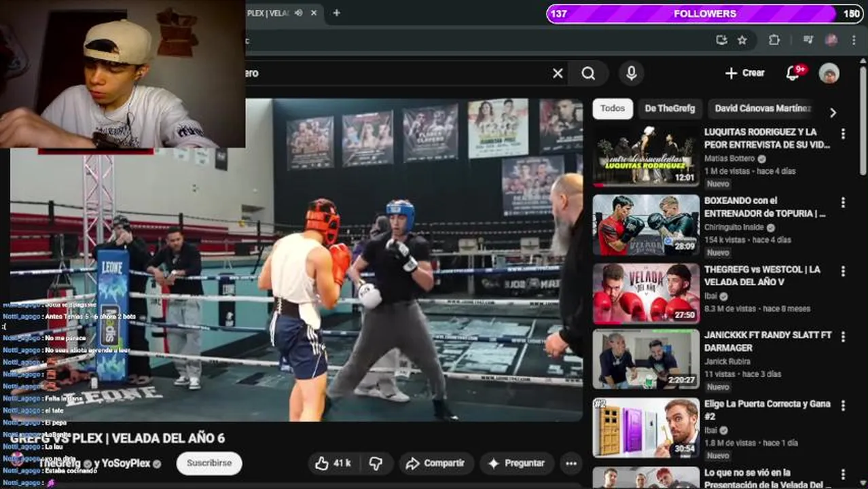Click the streamer webcam overlay

pos(122,73)
